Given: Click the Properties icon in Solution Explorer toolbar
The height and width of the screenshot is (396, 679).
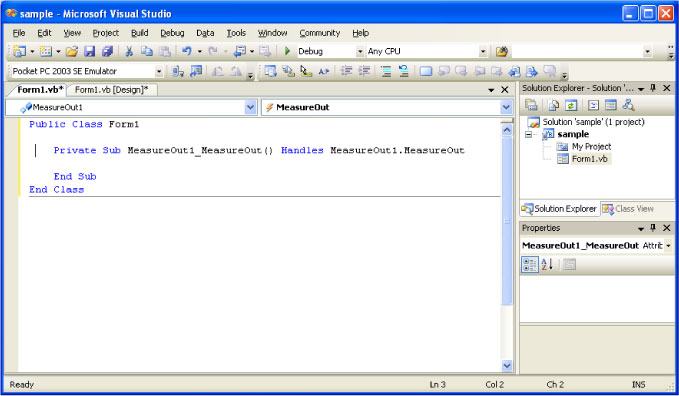Looking at the screenshot, I should coord(531,105).
